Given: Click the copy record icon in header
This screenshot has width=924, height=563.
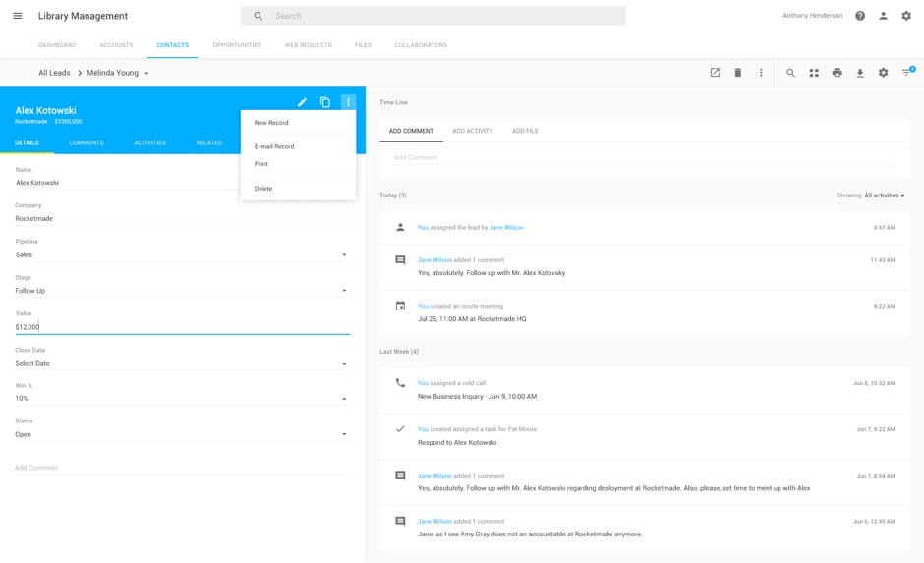Looking at the screenshot, I should coord(325,102).
